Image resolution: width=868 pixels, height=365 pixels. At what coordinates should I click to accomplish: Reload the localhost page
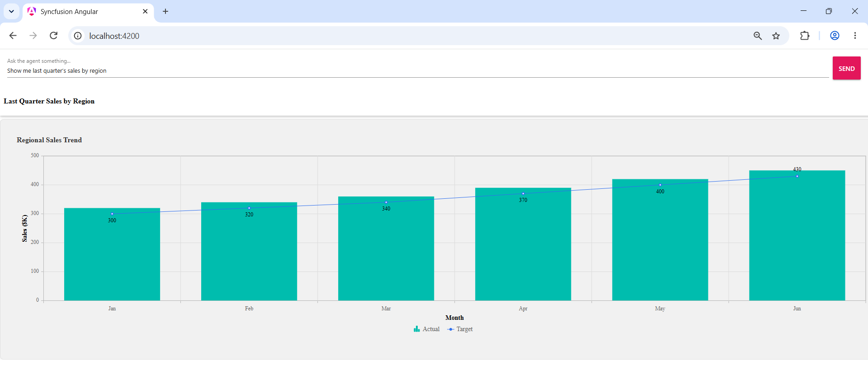[53, 36]
